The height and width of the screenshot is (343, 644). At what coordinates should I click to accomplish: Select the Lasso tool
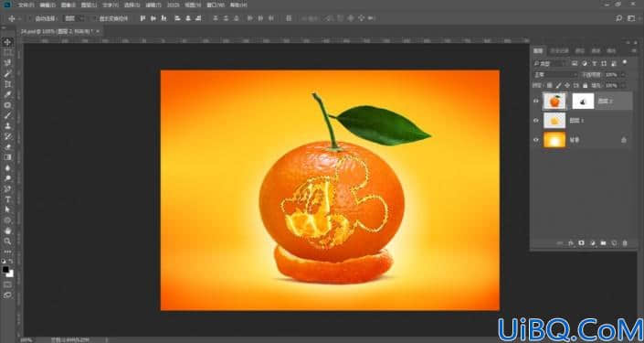click(8, 63)
